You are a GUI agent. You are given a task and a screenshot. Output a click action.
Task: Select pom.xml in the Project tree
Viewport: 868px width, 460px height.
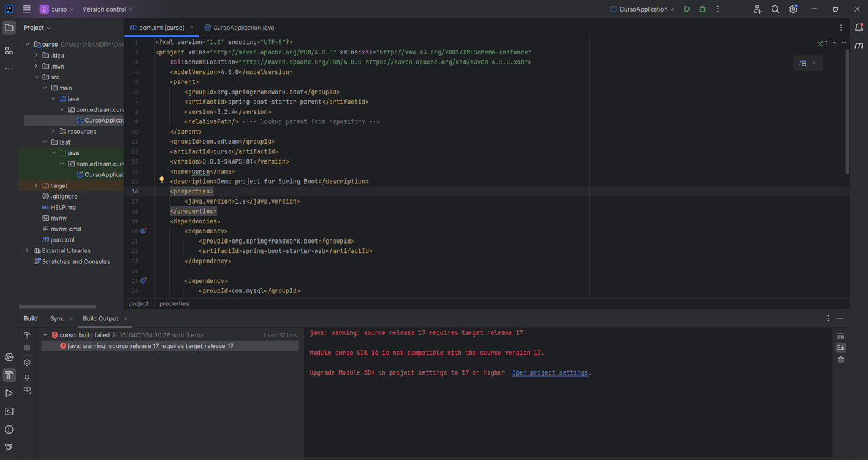(x=62, y=239)
